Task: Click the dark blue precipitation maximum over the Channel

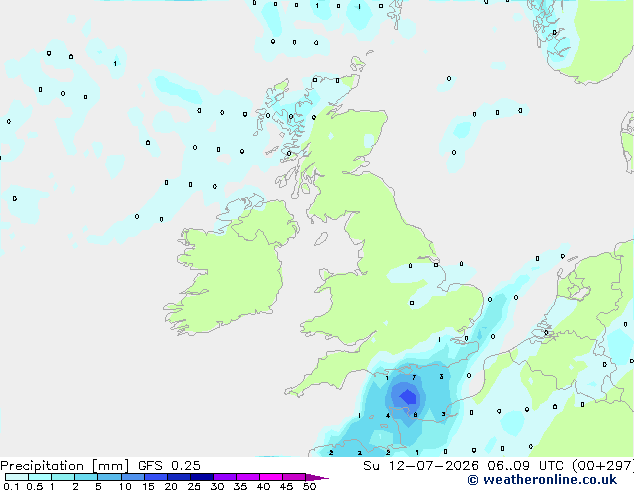Action: tap(408, 397)
